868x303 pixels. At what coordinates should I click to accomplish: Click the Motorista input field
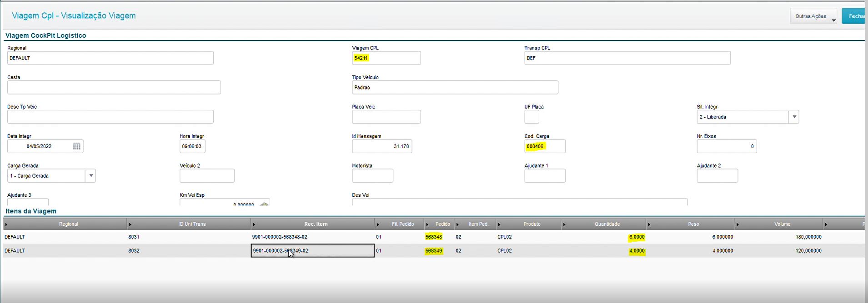pyautogui.click(x=372, y=176)
